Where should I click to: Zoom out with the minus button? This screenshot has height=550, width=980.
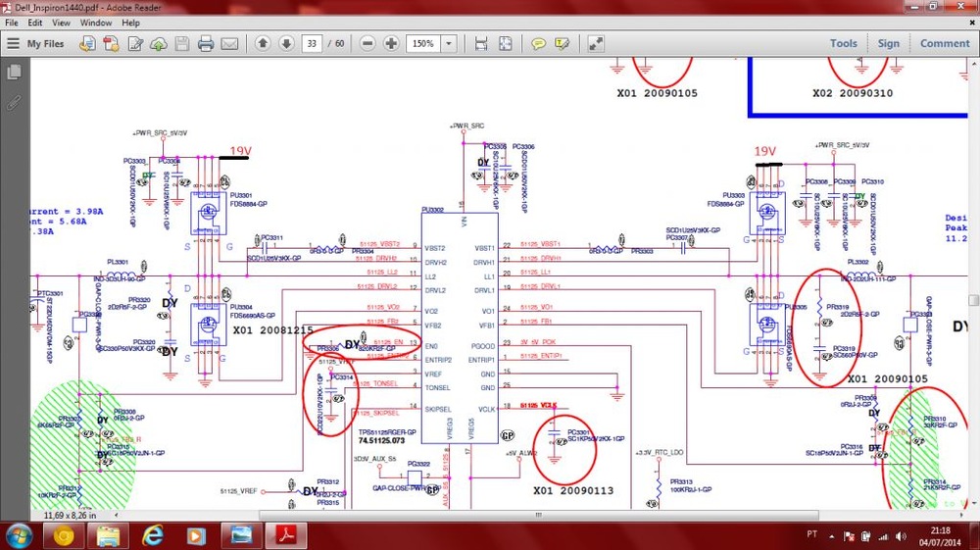click(367, 44)
